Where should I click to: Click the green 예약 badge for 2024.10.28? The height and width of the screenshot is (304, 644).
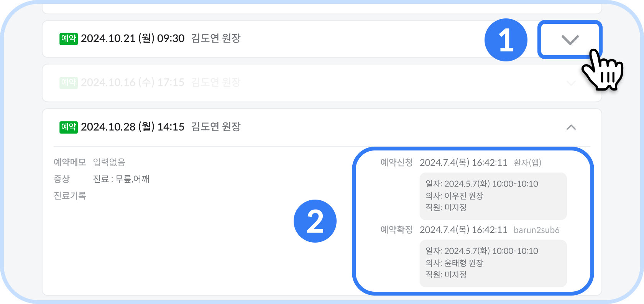[x=69, y=127]
